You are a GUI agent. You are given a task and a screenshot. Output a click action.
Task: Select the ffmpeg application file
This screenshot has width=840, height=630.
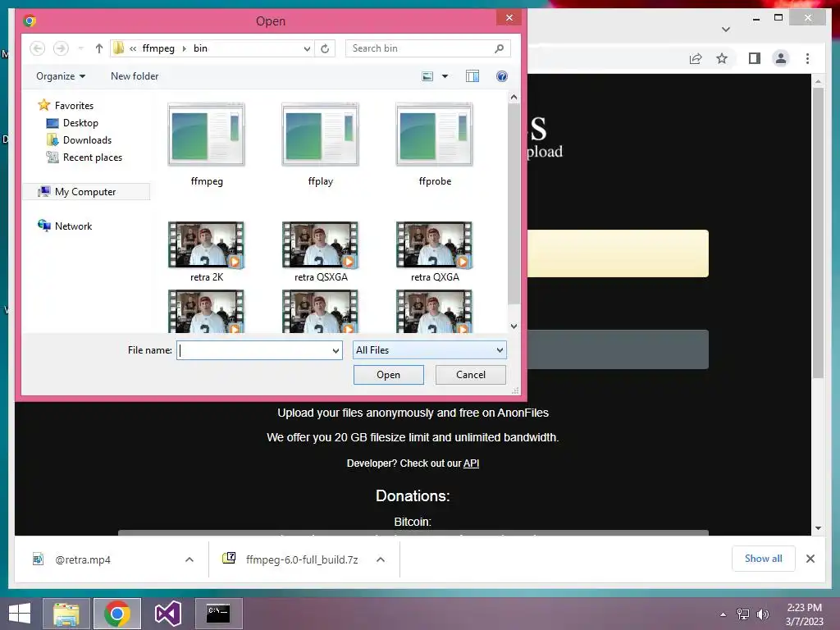click(x=206, y=144)
